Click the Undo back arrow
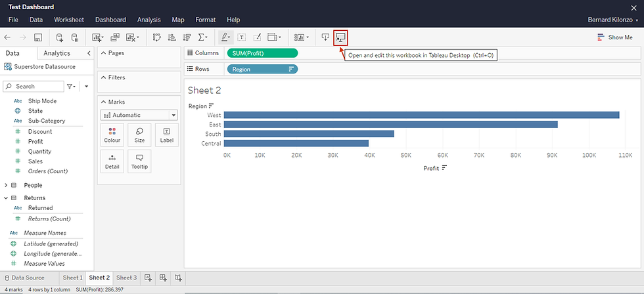This screenshot has width=644, height=294. tap(7, 37)
